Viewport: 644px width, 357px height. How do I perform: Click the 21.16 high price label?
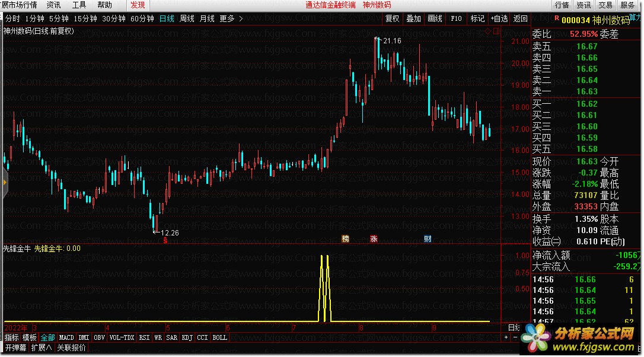point(392,41)
